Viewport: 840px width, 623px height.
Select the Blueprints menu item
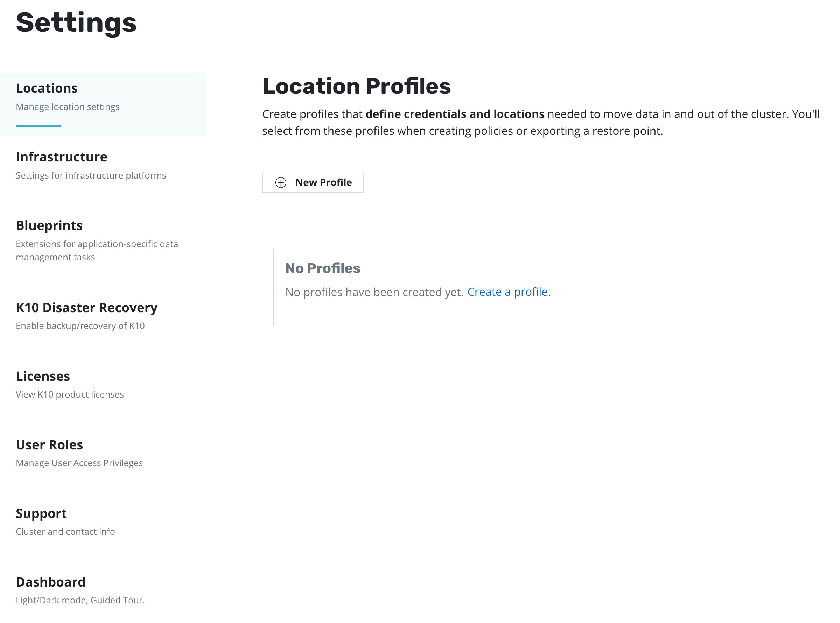click(x=49, y=225)
